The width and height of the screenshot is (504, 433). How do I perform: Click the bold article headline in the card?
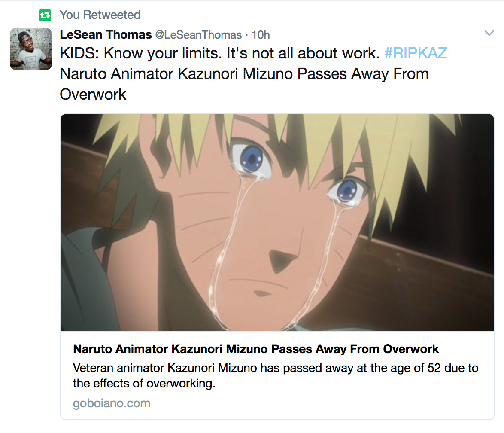tap(256, 349)
